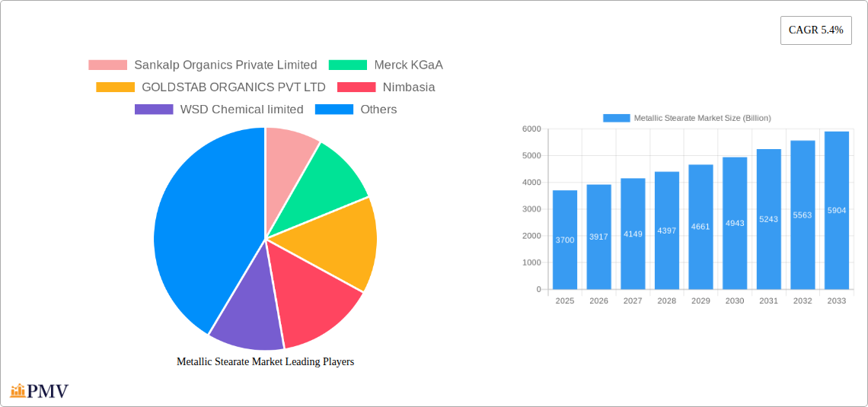
Task: Click the WSD Chemical limited label
Action: 242,110
